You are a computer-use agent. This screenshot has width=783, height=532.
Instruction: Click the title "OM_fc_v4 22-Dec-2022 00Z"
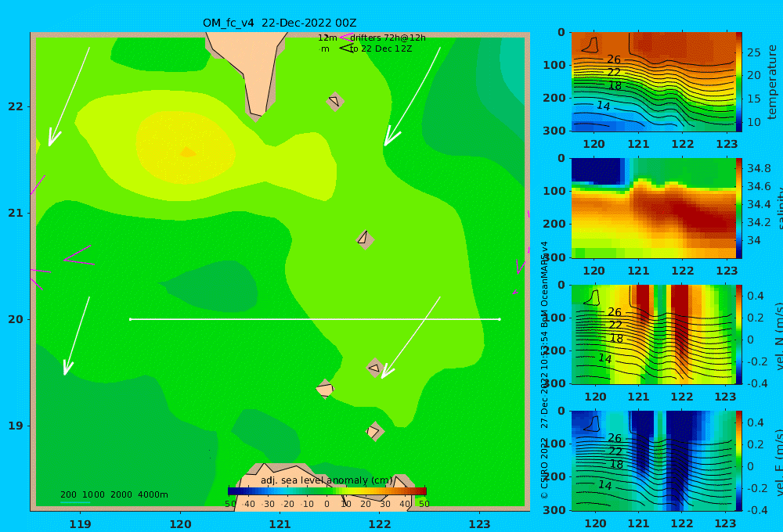click(x=280, y=23)
